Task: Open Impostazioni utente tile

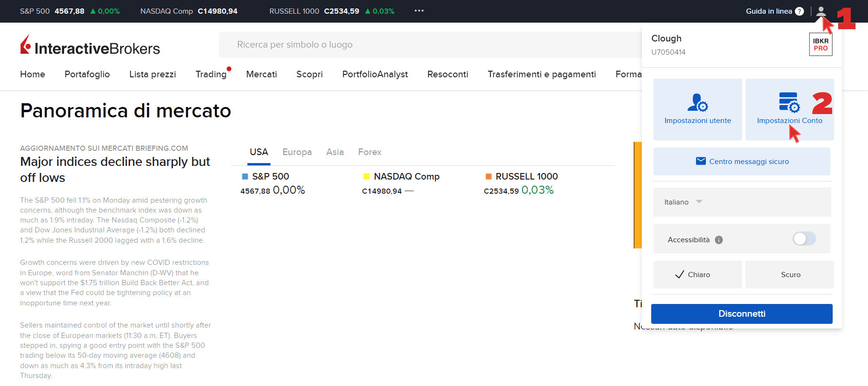Action: click(697, 109)
